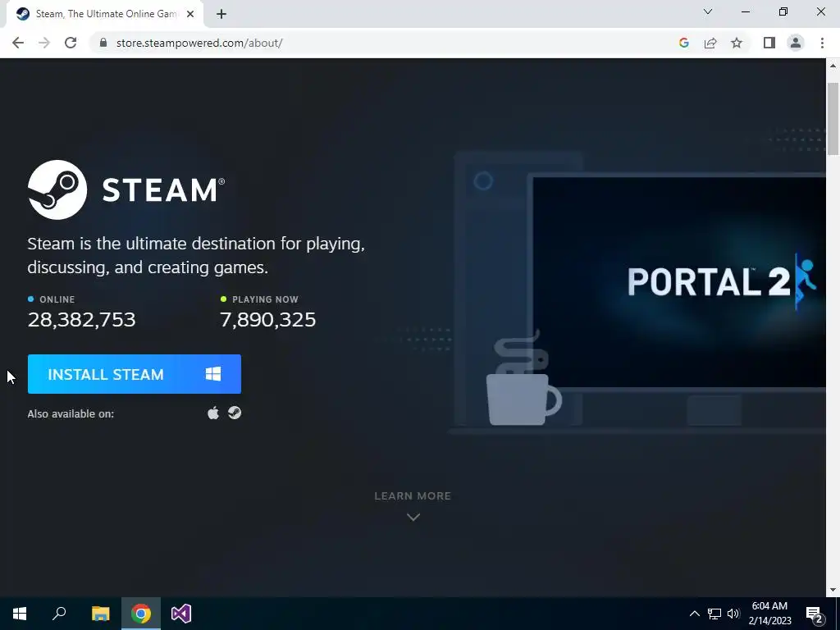The image size is (840, 630).
Task: Open the Windows Start menu
Action: coord(20,614)
